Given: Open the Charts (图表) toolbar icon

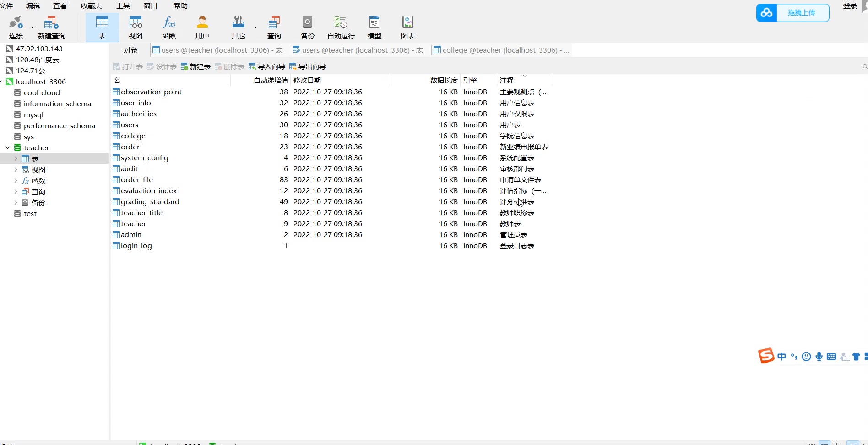Looking at the screenshot, I should pos(407,27).
